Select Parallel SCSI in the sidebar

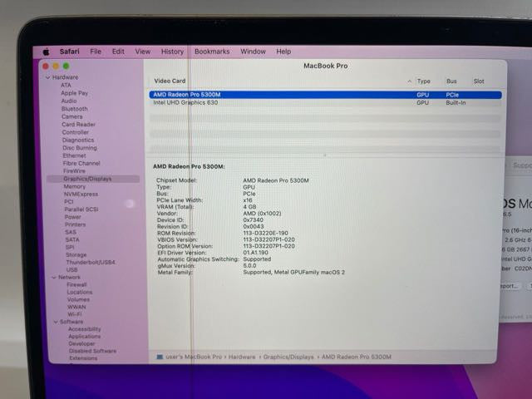tap(81, 209)
